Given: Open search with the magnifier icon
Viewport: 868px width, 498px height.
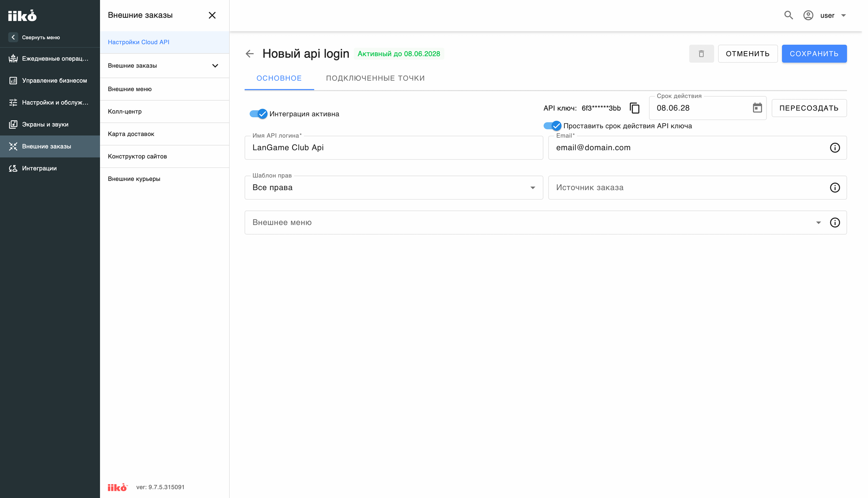Looking at the screenshot, I should tap(788, 15).
